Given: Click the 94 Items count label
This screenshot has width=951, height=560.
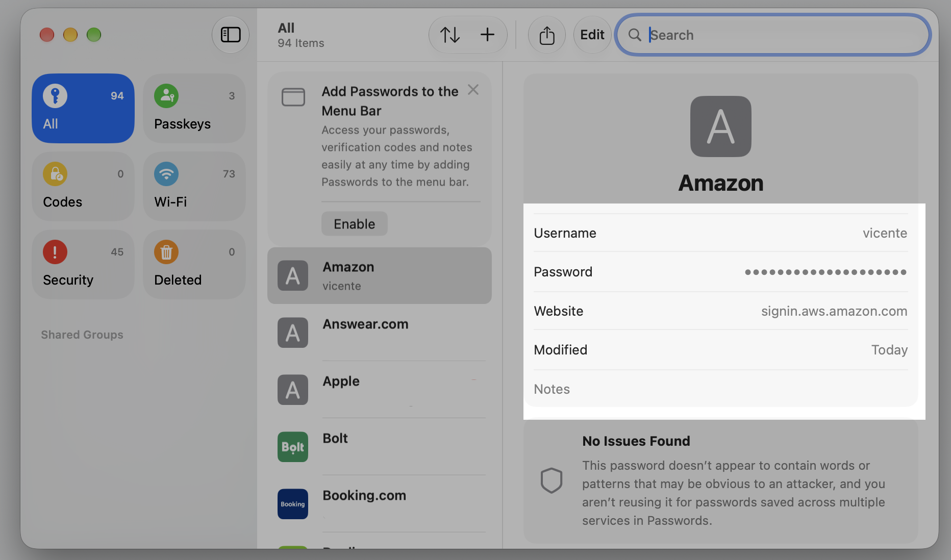Looking at the screenshot, I should 301,43.
